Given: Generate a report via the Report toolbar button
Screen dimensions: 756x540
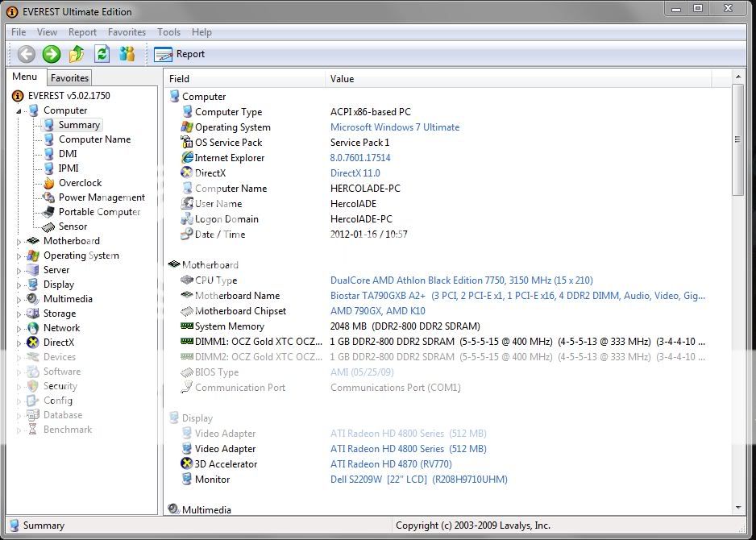Looking at the screenshot, I should tap(180, 54).
